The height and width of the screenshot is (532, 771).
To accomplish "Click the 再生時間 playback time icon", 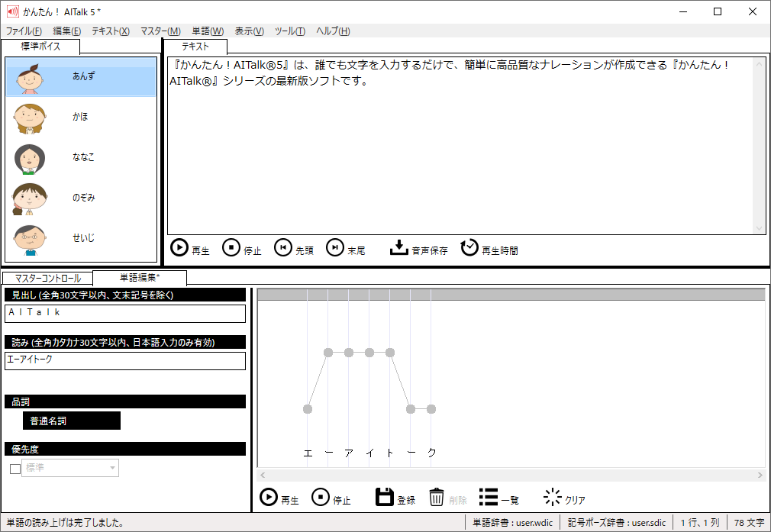I will [469, 247].
